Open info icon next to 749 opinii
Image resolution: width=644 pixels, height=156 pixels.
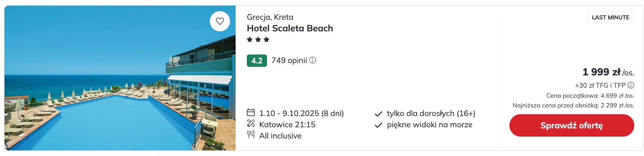click(313, 60)
